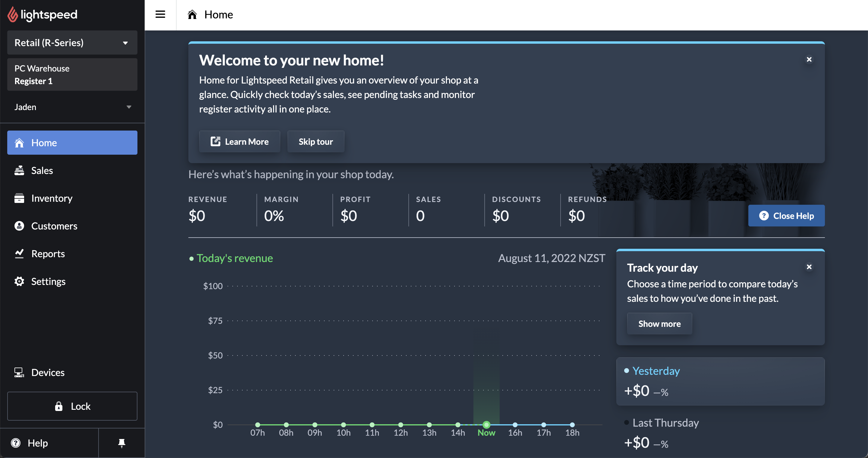
Task: Open the Devices menu item
Action: coord(72,372)
